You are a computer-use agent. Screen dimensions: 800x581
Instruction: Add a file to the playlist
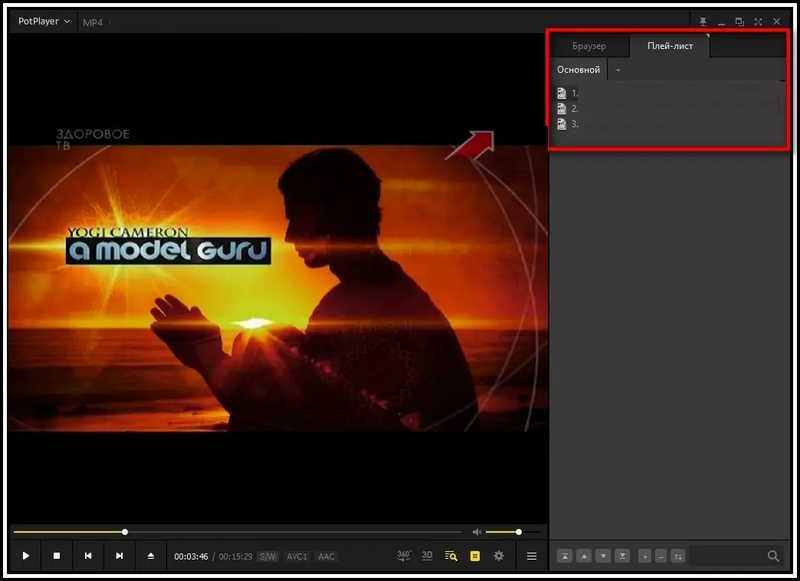(x=645, y=556)
